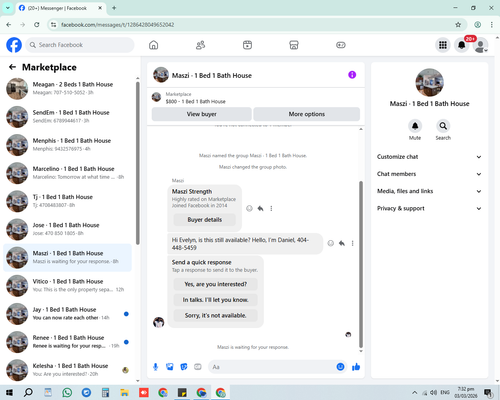Open Vitico - 1 Bed 1 Bath House chat
This screenshot has width=500, height=400.
(68, 285)
